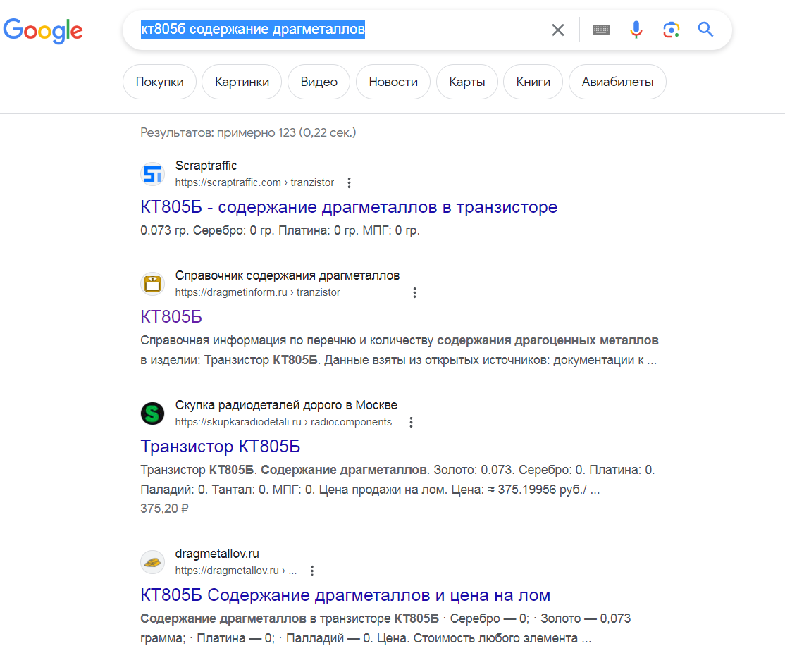Open three-dot menu for Scraptraffic result
Screen dimensions: 785x672
pos(349,182)
